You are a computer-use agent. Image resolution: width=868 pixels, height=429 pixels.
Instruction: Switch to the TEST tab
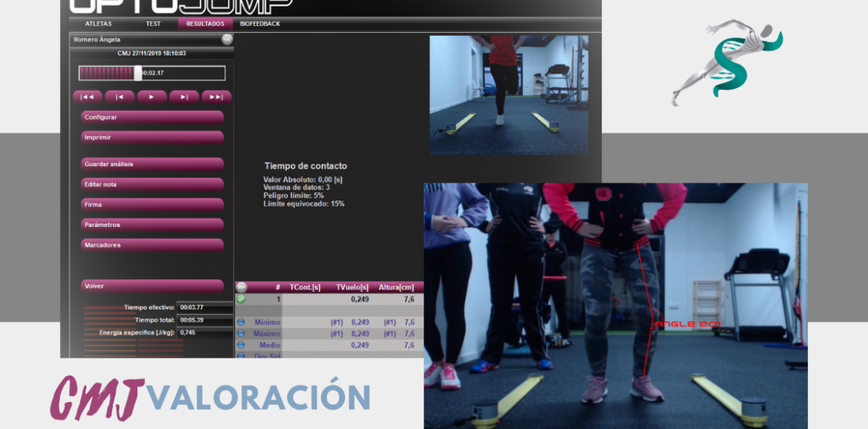point(154,24)
